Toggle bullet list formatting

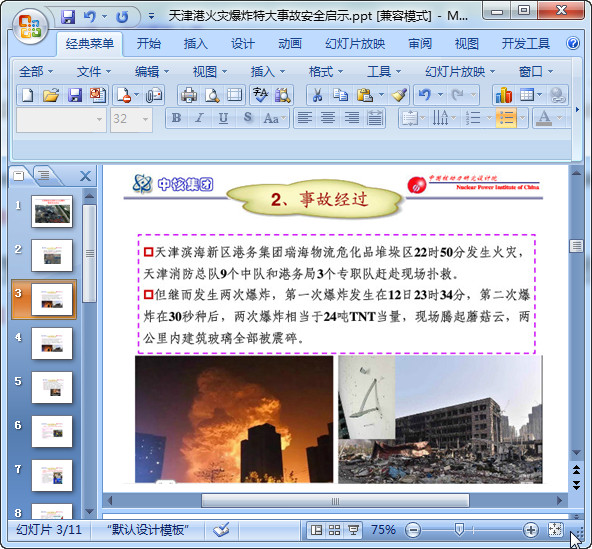click(x=506, y=118)
